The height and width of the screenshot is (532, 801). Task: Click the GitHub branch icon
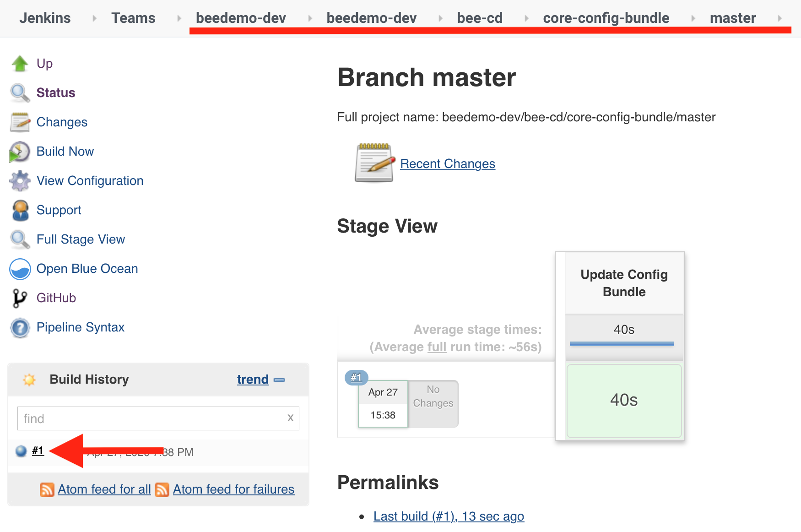(x=20, y=298)
